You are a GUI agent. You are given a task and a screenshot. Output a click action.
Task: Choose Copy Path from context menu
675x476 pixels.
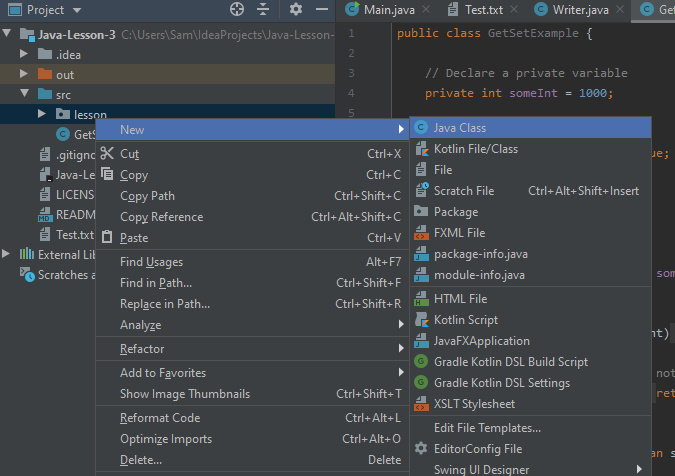coord(148,196)
